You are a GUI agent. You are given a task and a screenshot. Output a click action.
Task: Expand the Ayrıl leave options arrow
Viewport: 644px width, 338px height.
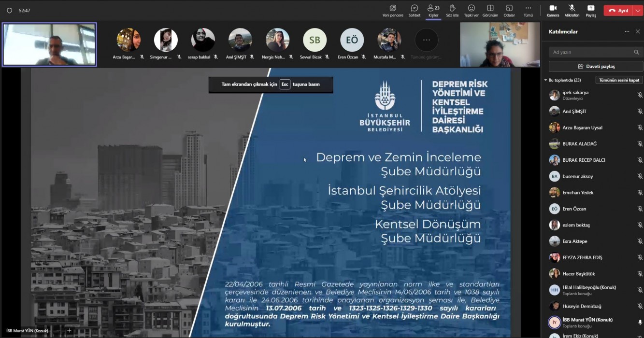tap(638, 11)
